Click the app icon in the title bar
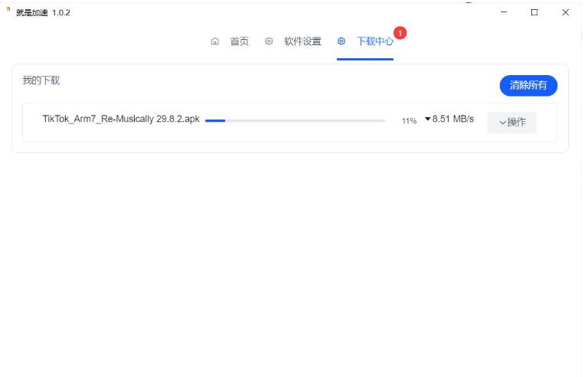The width and height of the screenshot is (588, 377). 8,11
